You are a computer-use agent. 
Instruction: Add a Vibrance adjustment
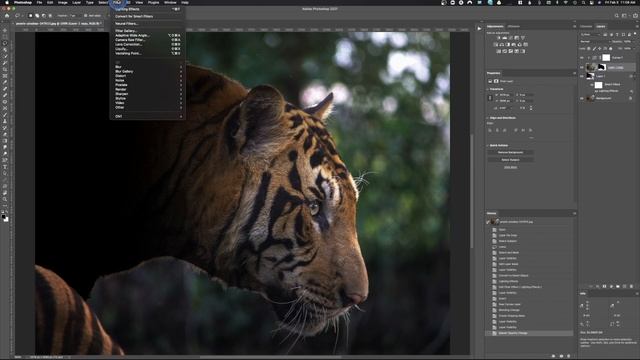point(523,38)
